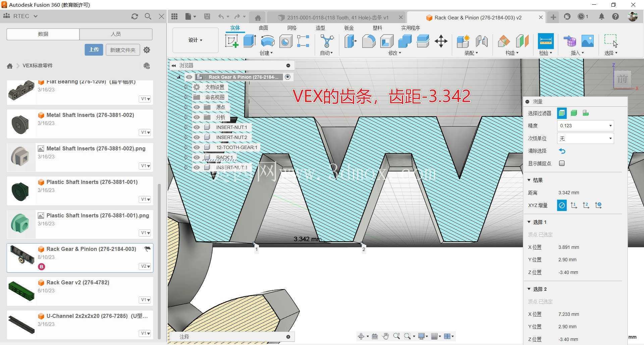Click the 上传 upload button
Screen dimensions: 644x345
(94, 50)
